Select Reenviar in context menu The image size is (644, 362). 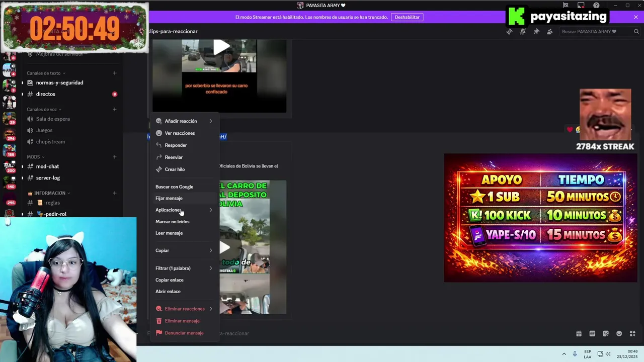pyautogui.click(x=184, y=157)
